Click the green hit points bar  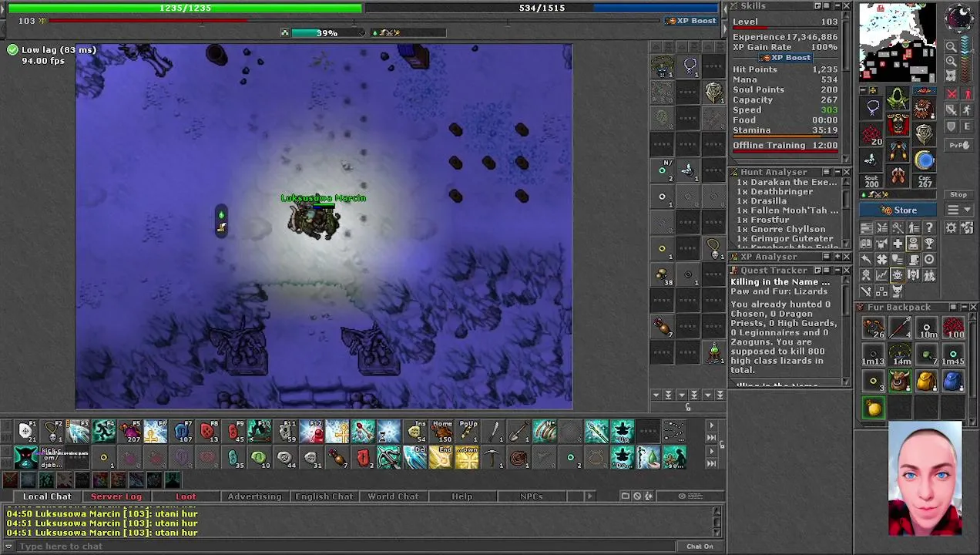coord(185,8)
